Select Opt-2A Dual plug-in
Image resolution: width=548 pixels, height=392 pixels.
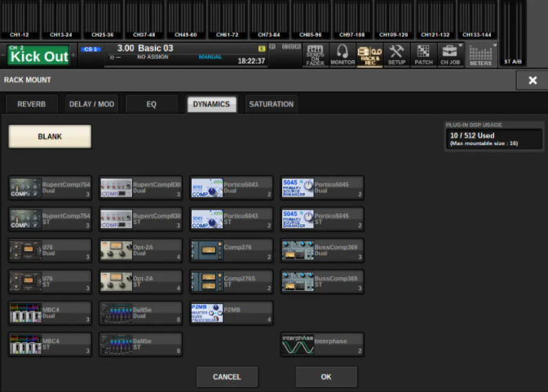click(x=140, y=250)
